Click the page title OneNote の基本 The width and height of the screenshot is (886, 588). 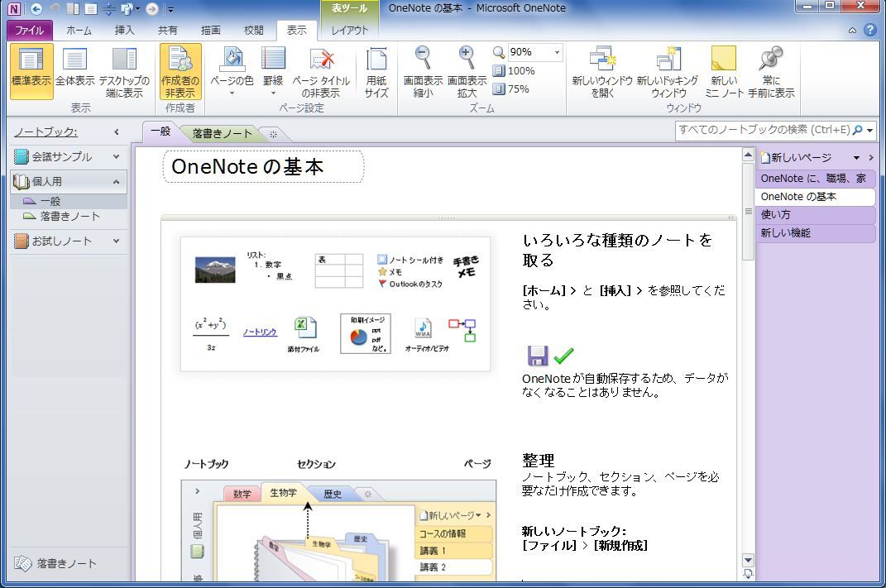247,166
